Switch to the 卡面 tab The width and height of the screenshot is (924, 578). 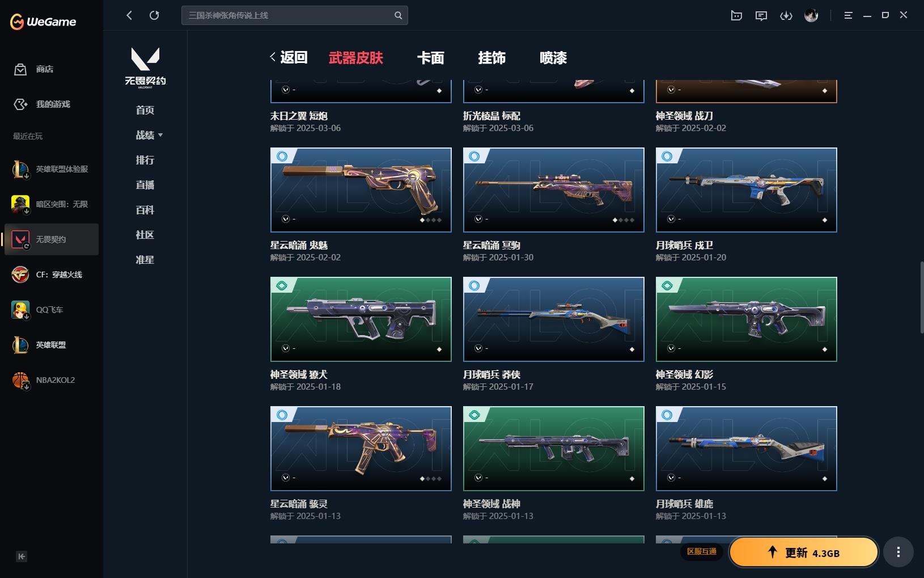(430, 58)
